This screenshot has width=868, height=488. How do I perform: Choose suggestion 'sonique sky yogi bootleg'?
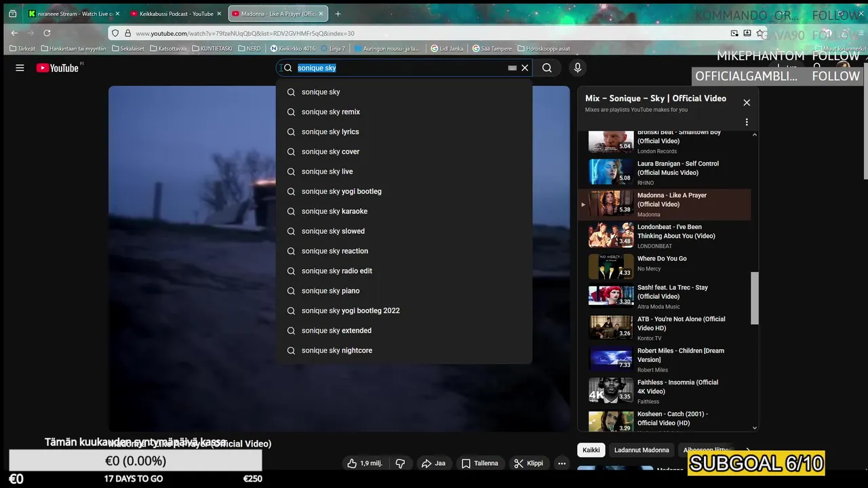click(x=404, y=191)
